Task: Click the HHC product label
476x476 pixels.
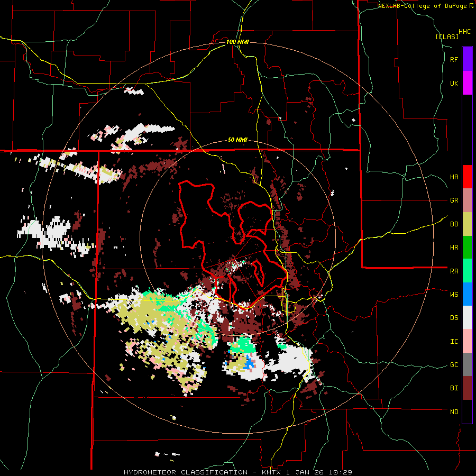Action: pyautogui.click(x=464, y=32)
